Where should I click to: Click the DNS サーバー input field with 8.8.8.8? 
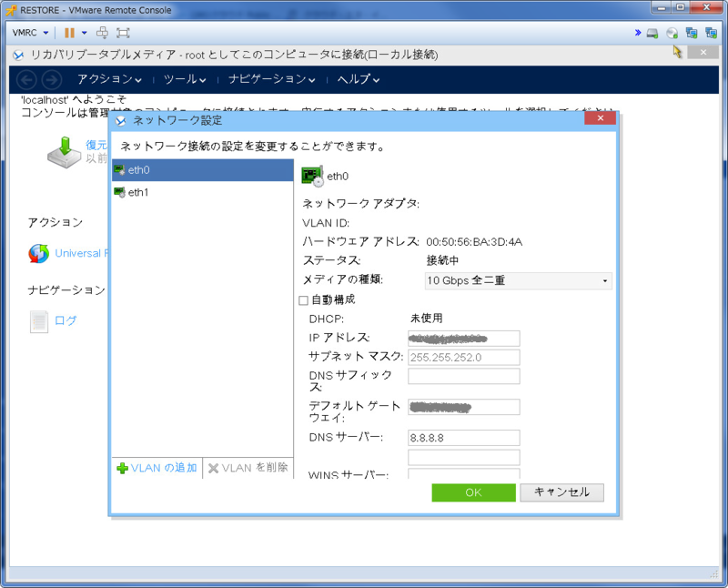pyautogui.click(x=463, y=438)
